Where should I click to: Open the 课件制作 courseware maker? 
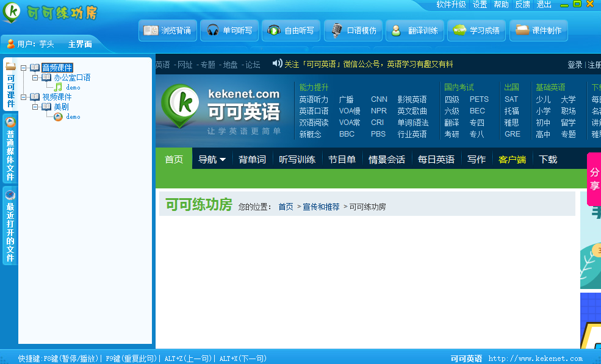coord(538,30)
